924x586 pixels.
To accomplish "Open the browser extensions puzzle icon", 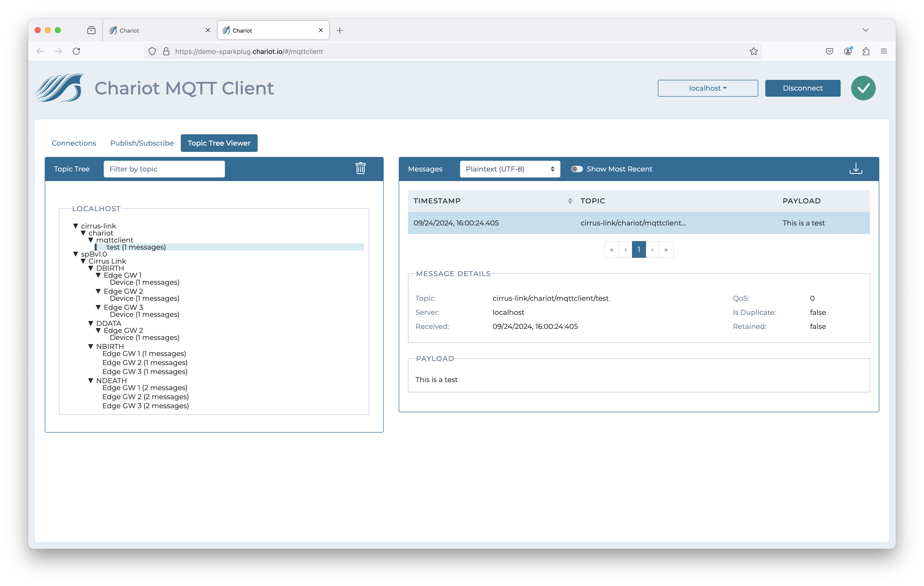I will [x=866, y=51].
